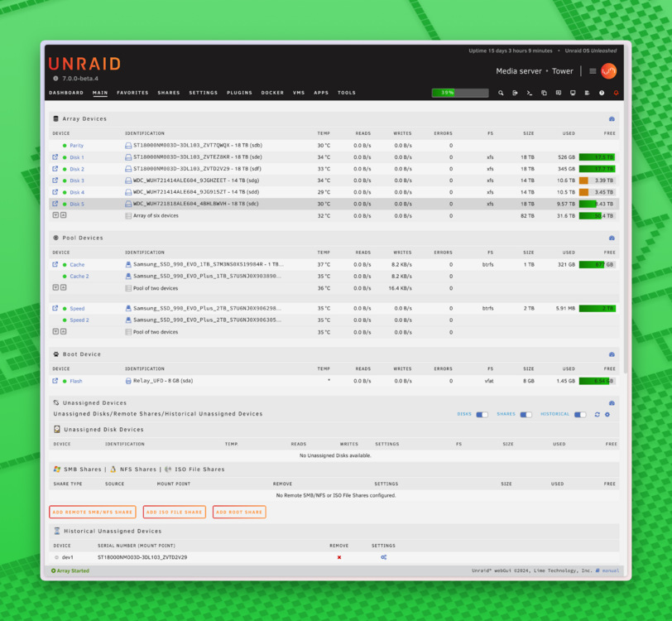
Task: Remove dev1 with the red X
Action: tap(339, 557)
